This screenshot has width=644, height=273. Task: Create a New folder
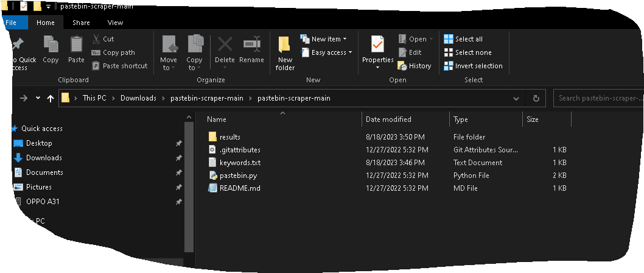285,53
